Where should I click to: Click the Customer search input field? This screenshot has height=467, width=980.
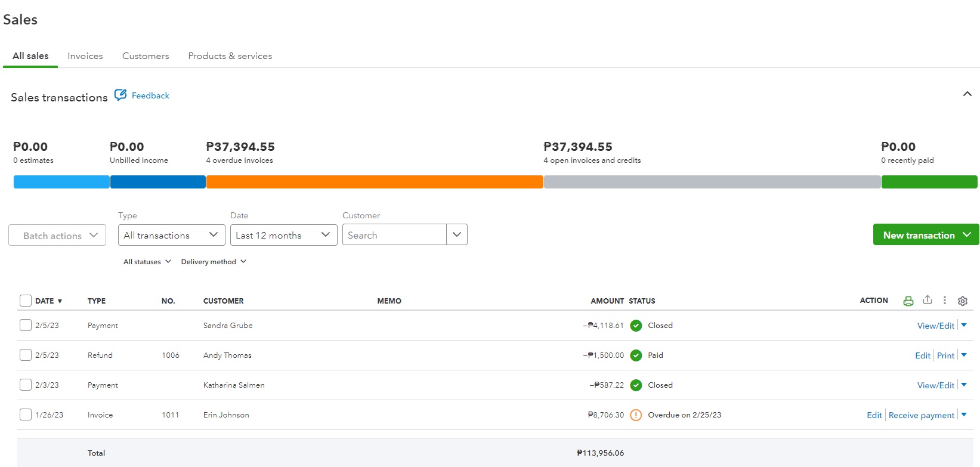pyautogui.click(x=394, y=235)
